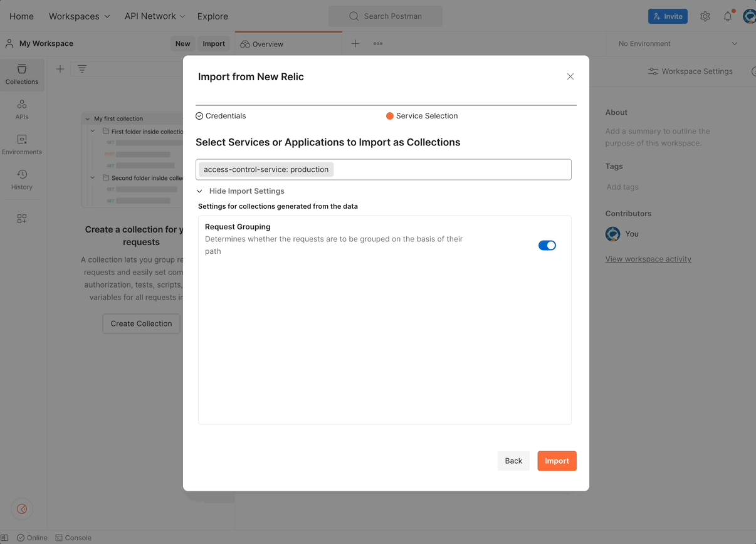Click the configure workspace sidebar grid icon
Screen dimensions: 756x544
pos(22,218)
